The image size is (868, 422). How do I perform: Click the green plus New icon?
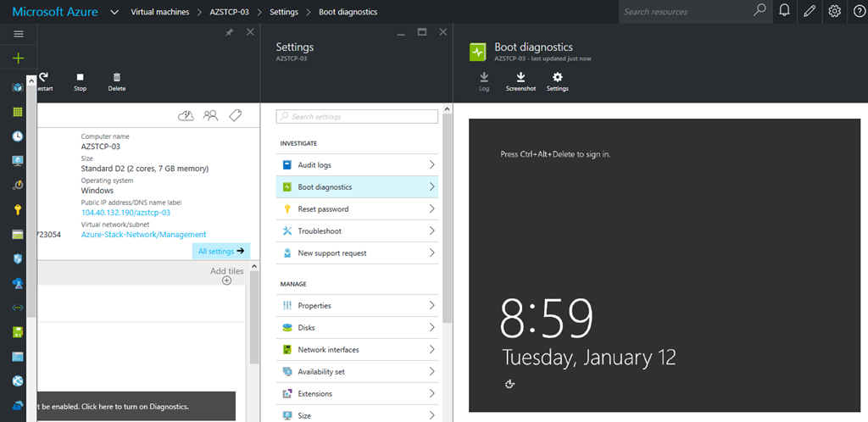(18, 58)
